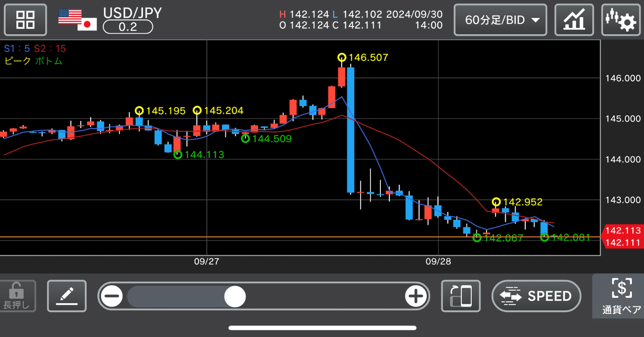The width and height of the screenshot is (644, 337).
Task: Select the drawing pencil tool
Action: pos(66,296)
